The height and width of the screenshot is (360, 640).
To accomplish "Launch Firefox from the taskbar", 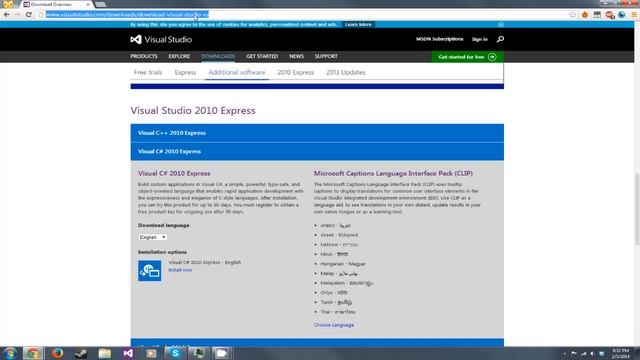I will tap(58, 353).
